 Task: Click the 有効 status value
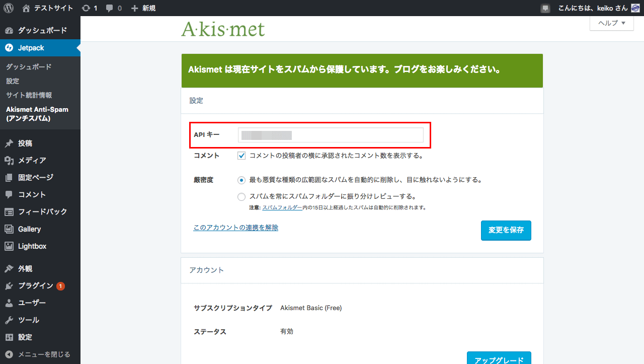[287, 332]
